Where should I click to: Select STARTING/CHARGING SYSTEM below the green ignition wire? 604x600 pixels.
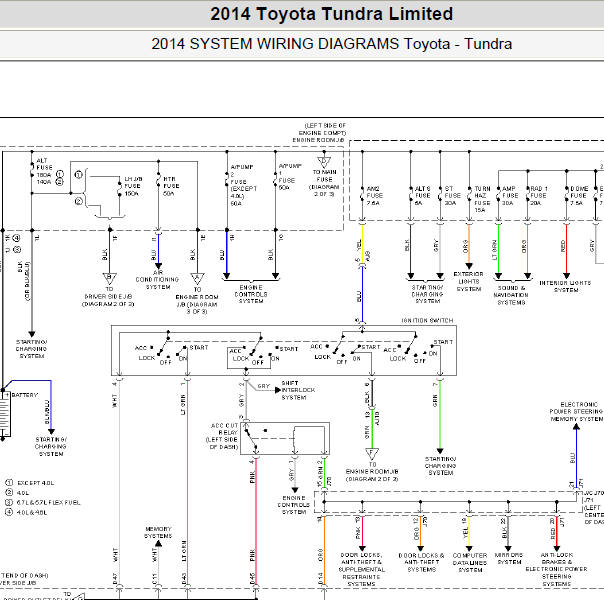440,466
